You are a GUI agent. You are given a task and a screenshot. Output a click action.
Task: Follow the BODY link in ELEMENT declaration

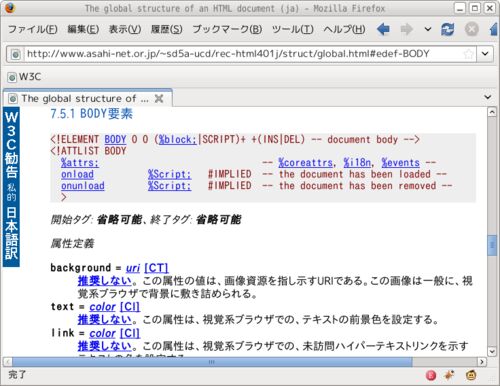click(115, 139)
